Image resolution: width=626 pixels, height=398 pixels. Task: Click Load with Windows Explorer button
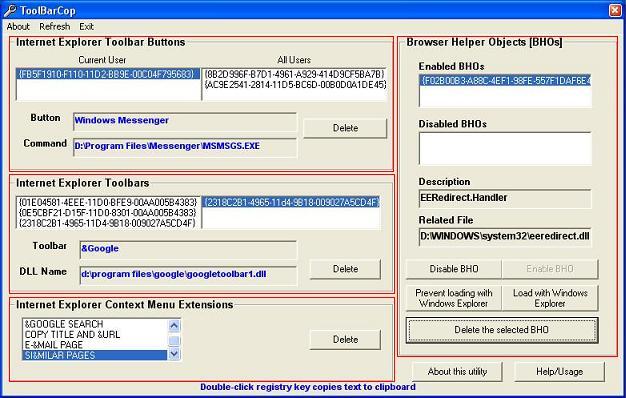click(550, 298)
